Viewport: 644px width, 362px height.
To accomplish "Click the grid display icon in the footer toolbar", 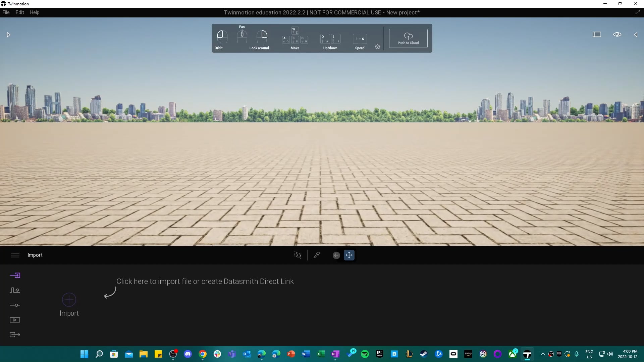I will pyautogui.click(x=298, y=255).
